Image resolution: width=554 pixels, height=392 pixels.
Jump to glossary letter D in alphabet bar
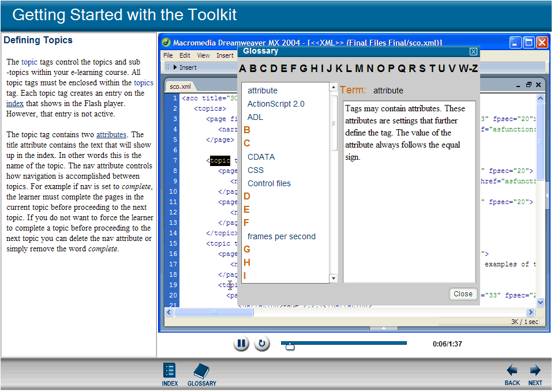[x=274, y=69]
